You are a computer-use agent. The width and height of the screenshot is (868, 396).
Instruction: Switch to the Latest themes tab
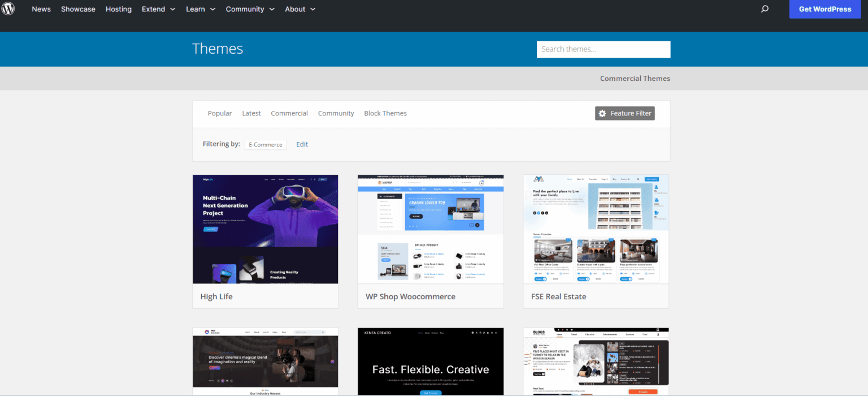tap(251, 113)
